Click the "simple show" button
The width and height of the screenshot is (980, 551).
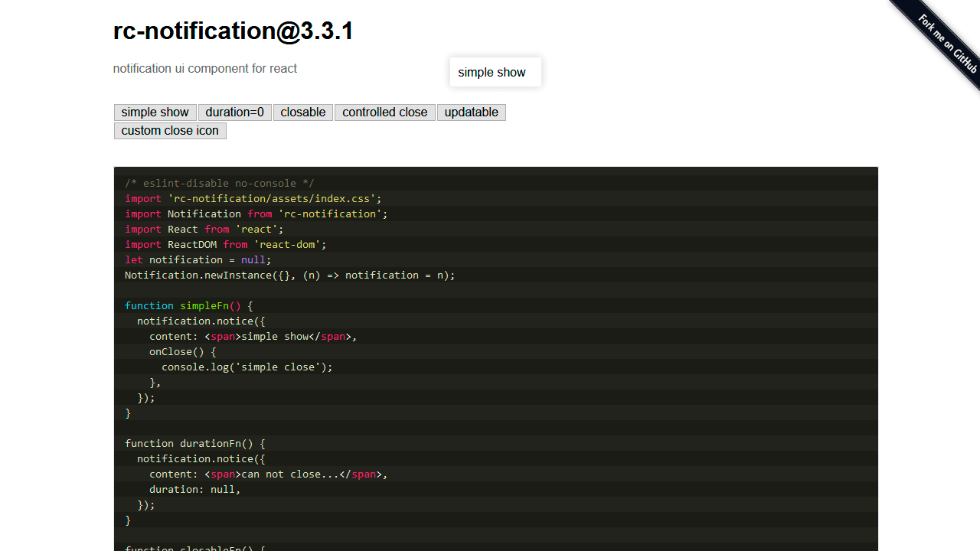click(x=155, y=112)
